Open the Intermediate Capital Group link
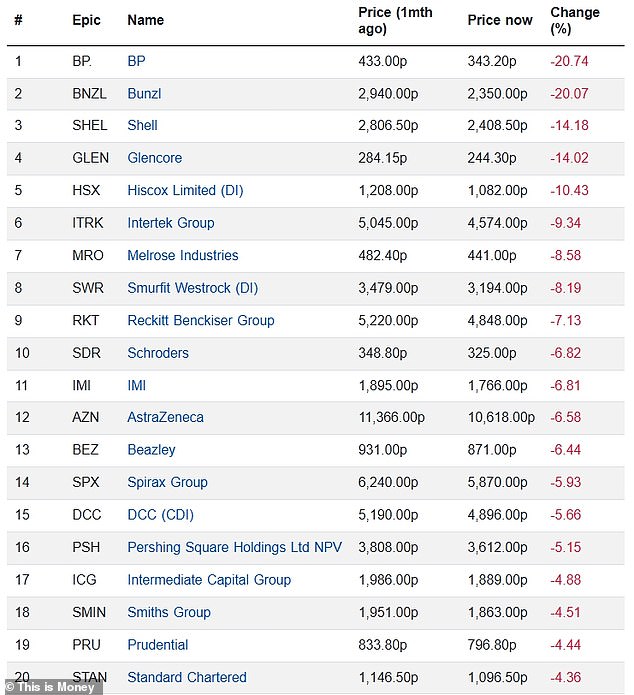Viewport: 634px width, 695px height. tap(209, 580)
